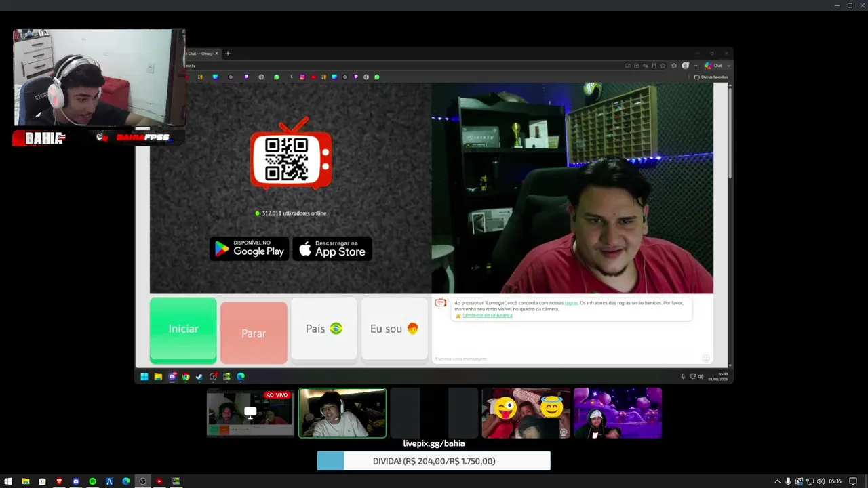The image size is (868, 488).
Task: Click the Google Play download badge
Action: pos(250,249)
